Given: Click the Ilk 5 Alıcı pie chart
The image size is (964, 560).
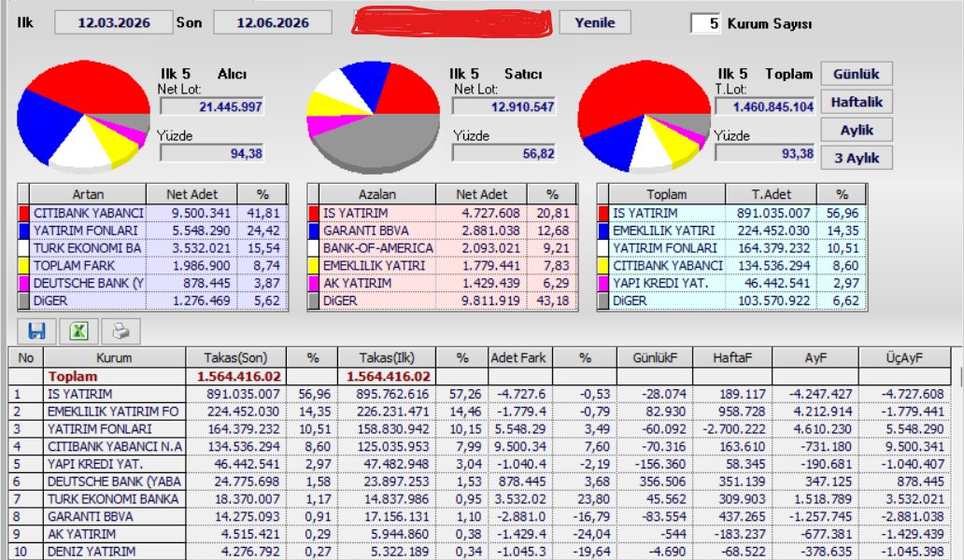Looking at the screenshot, I should tap(84, 115).
